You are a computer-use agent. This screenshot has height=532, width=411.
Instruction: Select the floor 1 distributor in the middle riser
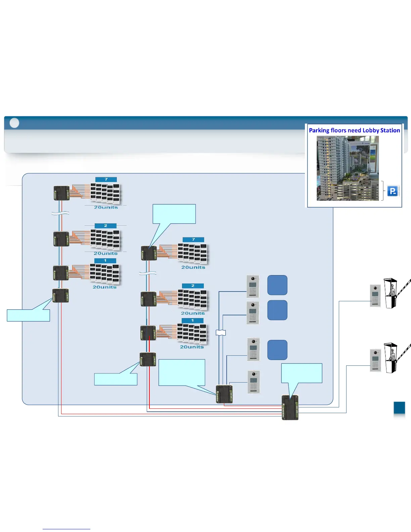coord(148,333)
